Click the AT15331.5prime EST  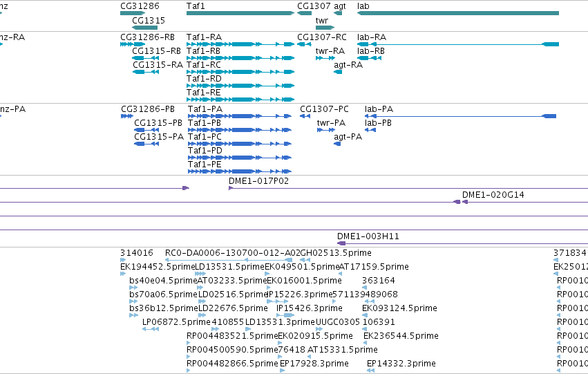[x=310, y=357]
